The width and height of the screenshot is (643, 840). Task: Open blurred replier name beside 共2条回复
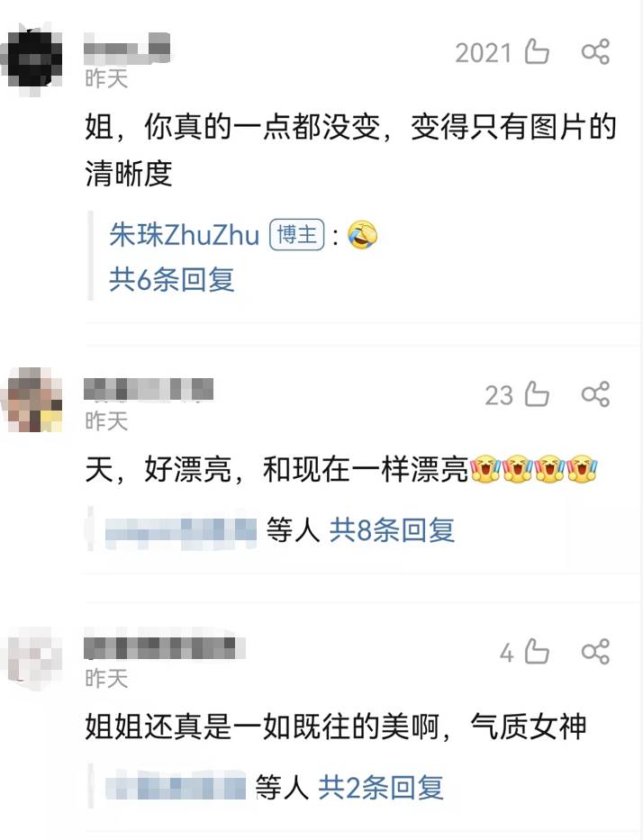coord(176,788)
